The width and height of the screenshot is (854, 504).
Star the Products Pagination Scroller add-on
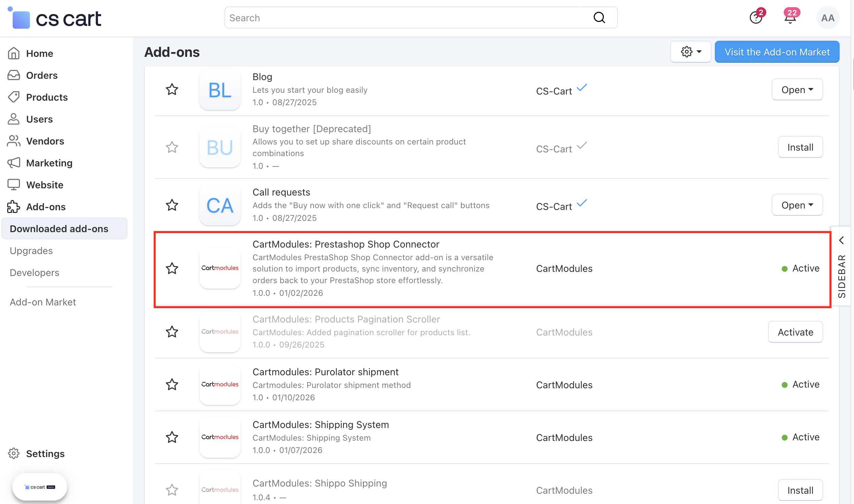[172, 332]
